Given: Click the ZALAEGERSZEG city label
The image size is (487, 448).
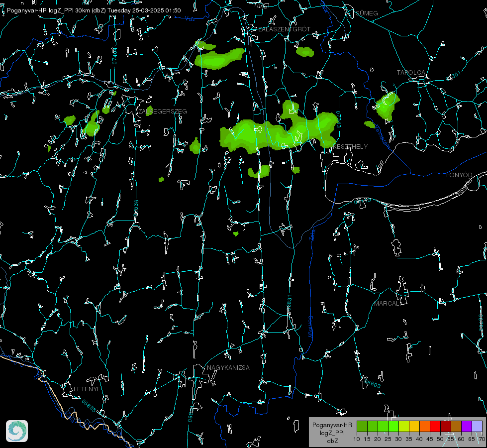Looking at the screenshot, I should (x=163, y=112).
